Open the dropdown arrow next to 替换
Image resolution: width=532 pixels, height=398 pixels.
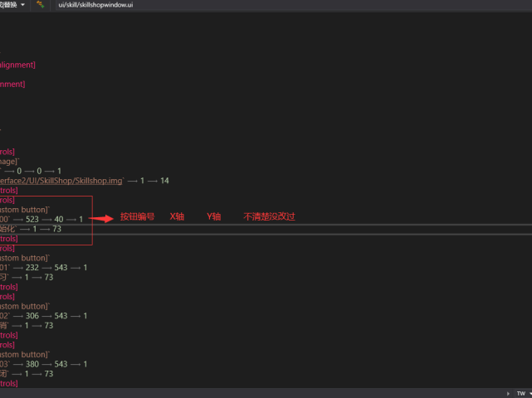point(22,5)
